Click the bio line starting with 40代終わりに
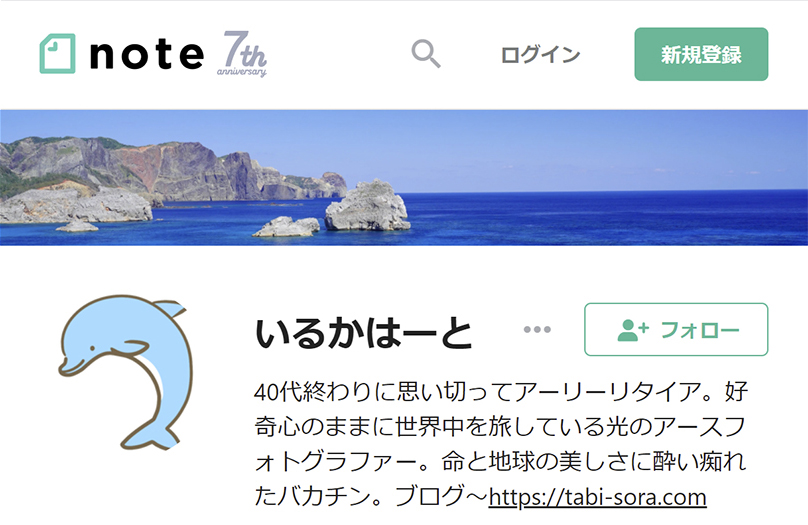The height and width of the screenshot is (525, 808). [501, 393]
